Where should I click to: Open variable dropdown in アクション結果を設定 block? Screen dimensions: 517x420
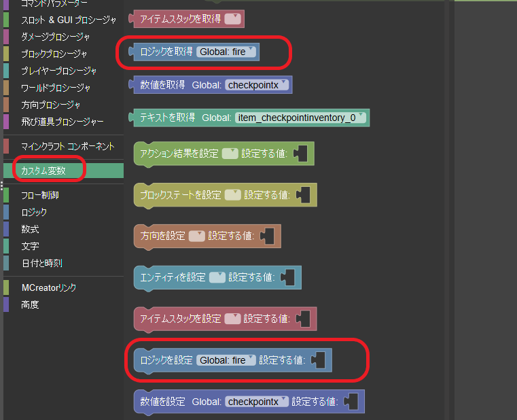click(x=230, y=154)
